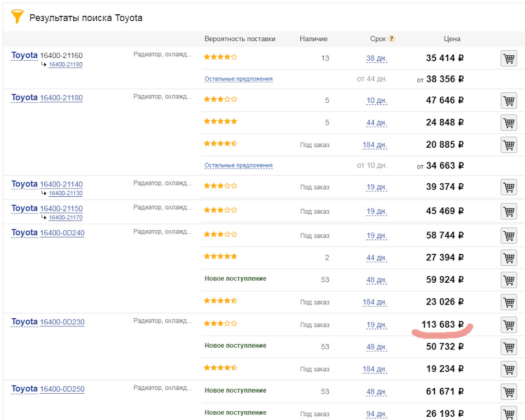Click the orange filter funnel icon
Viewport: 525px width, 420px height.
click(17, 17)
